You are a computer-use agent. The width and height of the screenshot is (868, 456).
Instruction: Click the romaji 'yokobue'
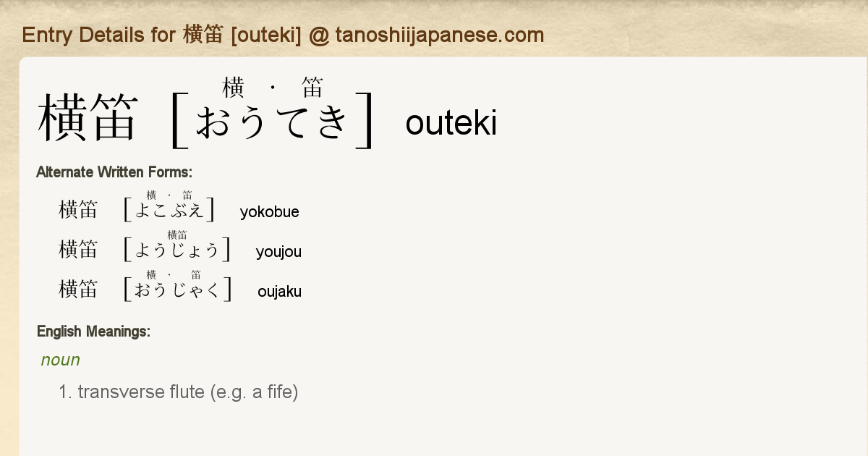[269, 212]
